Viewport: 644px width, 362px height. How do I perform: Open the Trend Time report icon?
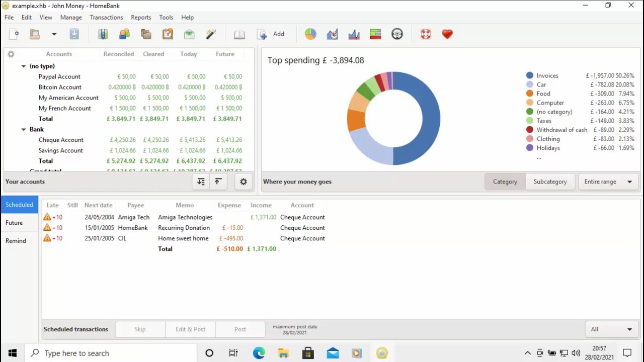[x=332, y=34]
